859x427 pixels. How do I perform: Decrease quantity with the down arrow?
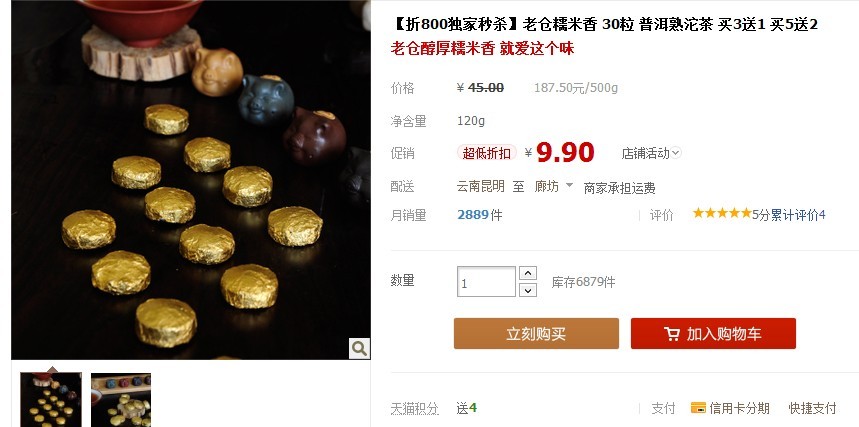528,290
